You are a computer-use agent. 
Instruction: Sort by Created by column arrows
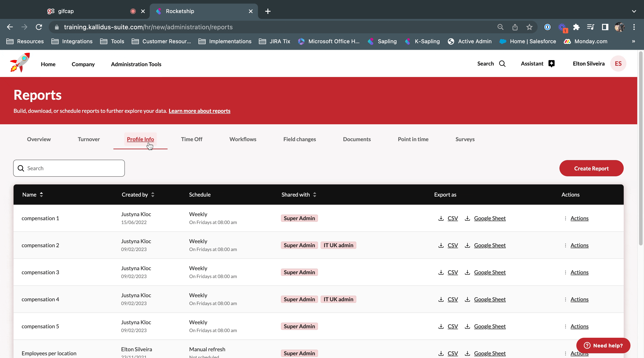coord(153,195)
